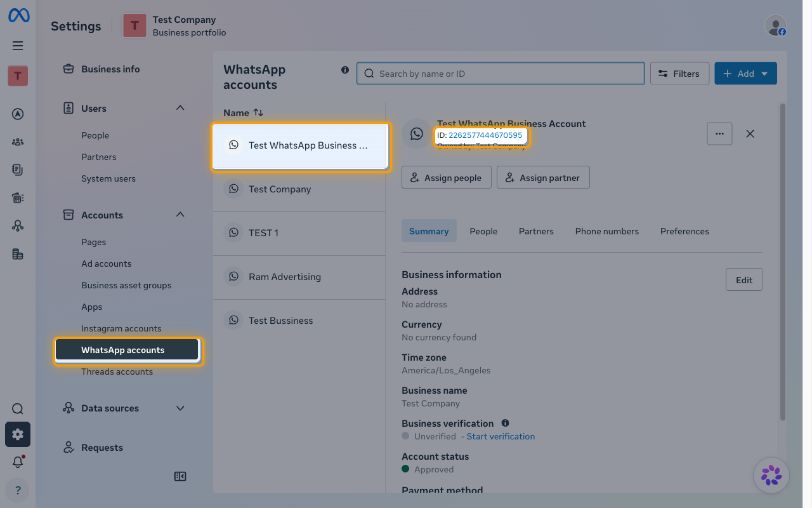Open the Add dropdown button
The image size is (812, 508).
tap(746, 74)
